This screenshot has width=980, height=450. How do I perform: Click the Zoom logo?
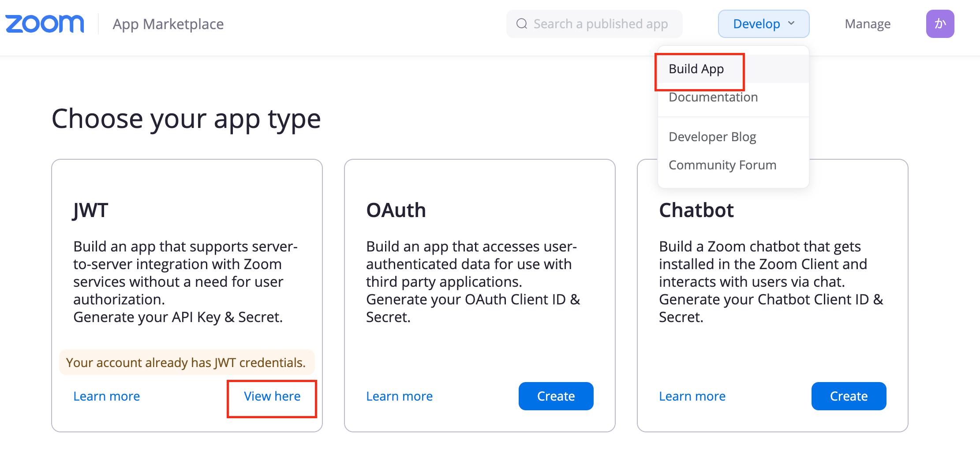coord(44,23)
